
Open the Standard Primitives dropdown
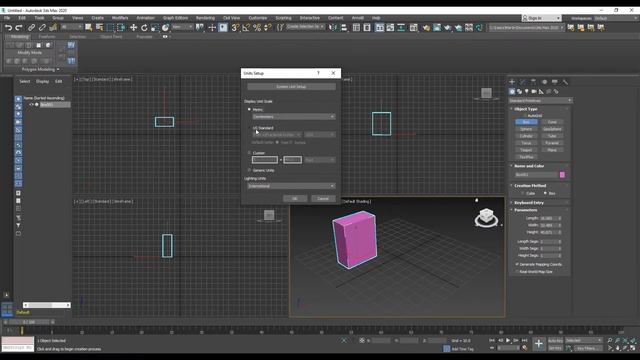click(x=540, y=100)
